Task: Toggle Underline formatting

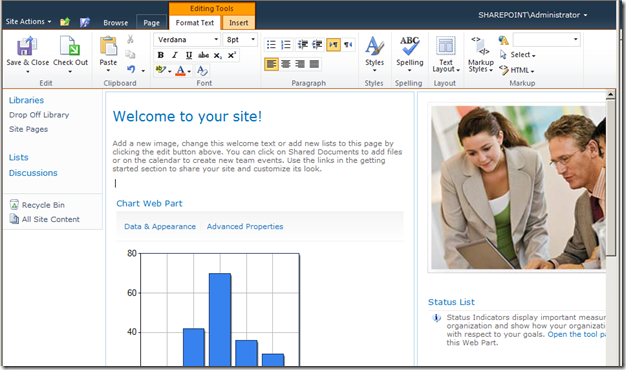Action: (x=189, y=55)
